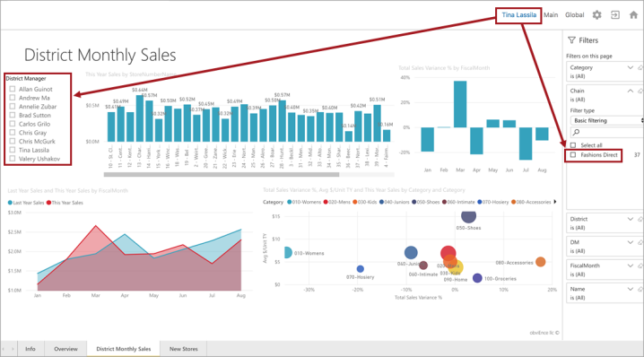Click the sign-out arrow icon
644x357 pixels.
614,15
